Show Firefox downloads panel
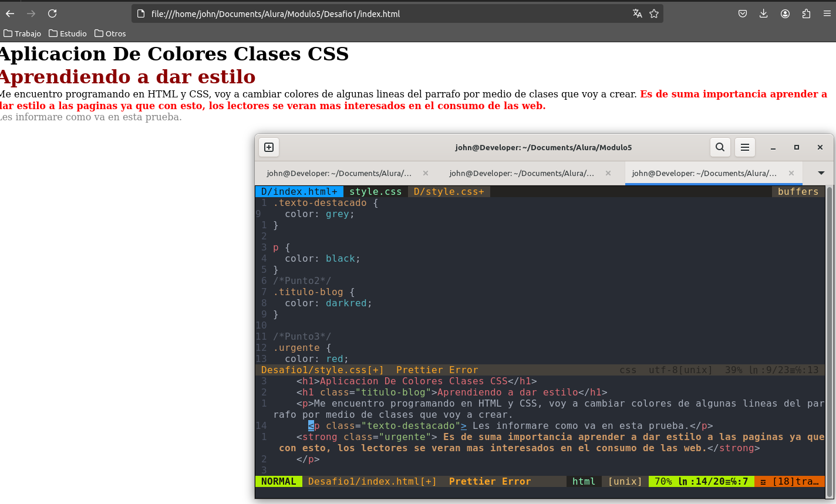This screenshot has height=504, width=836. pos(764,13)
